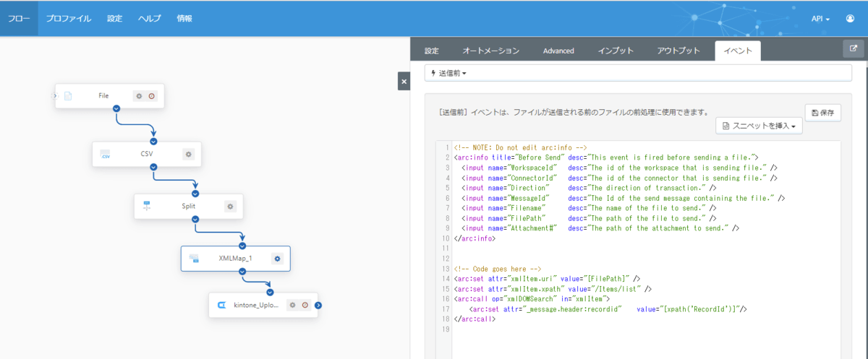Click the output arrow on kintone_Upload node
Image resolution: width=868 pixels, height=359 pixels.
318,305
